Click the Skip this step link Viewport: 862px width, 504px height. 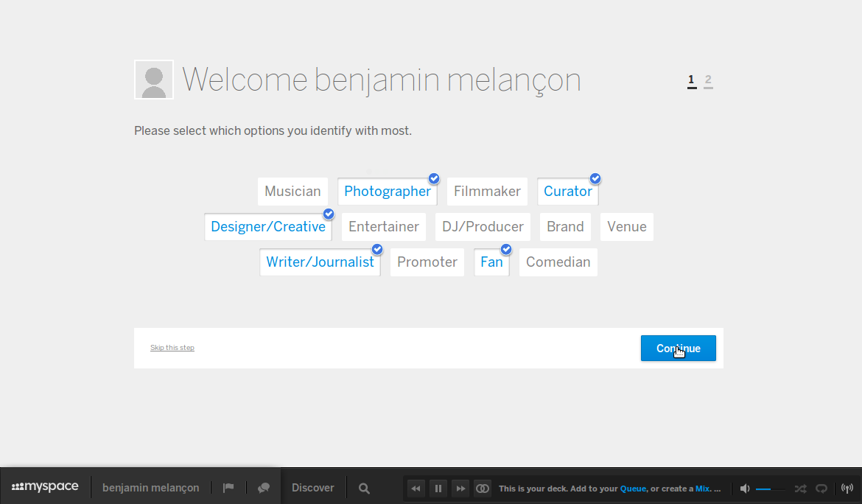click(172, 347)
